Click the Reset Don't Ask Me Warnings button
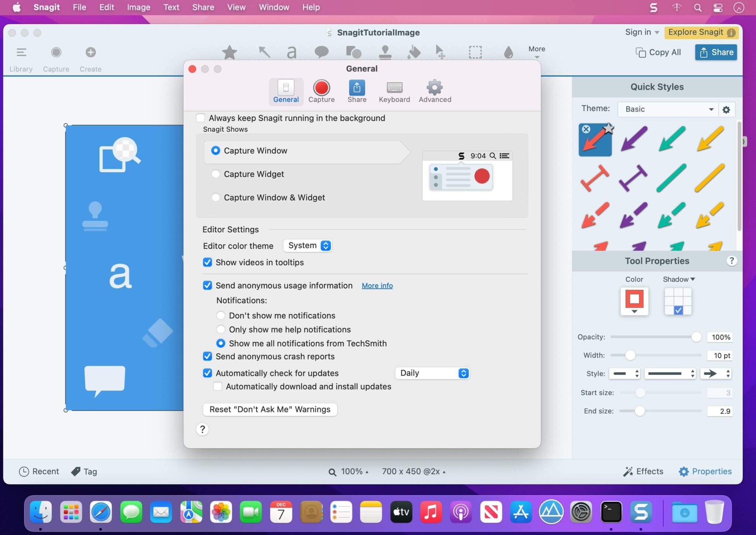This screenshot has width=756, height=535. tap(269, 409)
